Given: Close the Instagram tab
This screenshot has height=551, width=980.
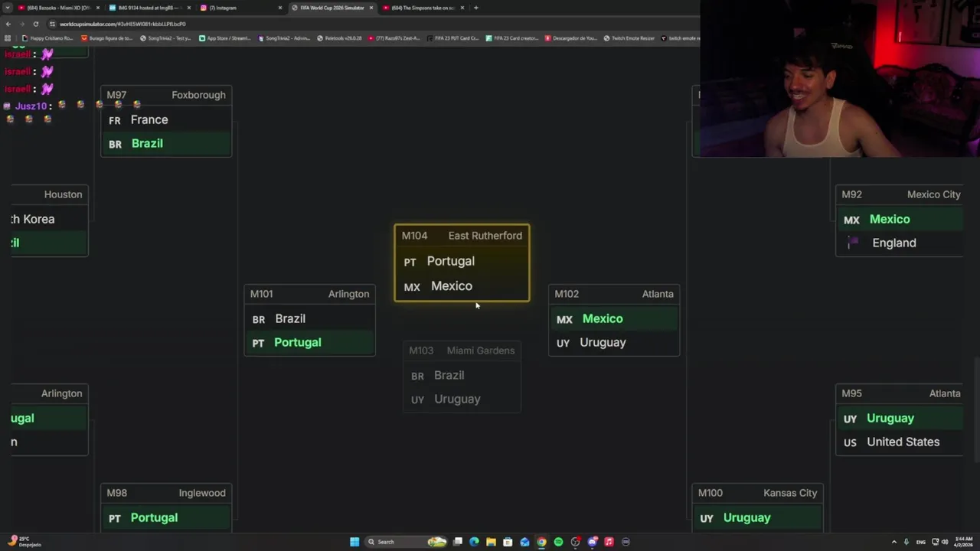Looking at the screenshot, I should click(280, 8).
